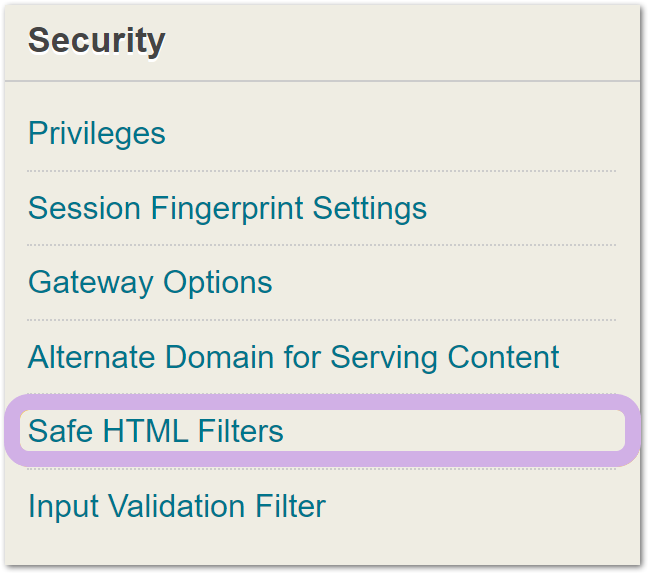Go to Gateway Options

(150, 283)
